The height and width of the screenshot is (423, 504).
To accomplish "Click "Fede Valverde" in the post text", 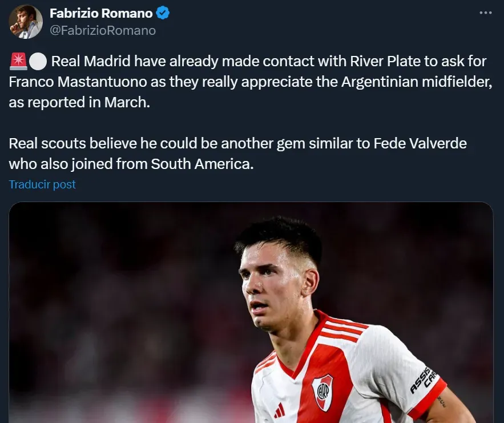I will pyautogui.click(x=420, y=143).
